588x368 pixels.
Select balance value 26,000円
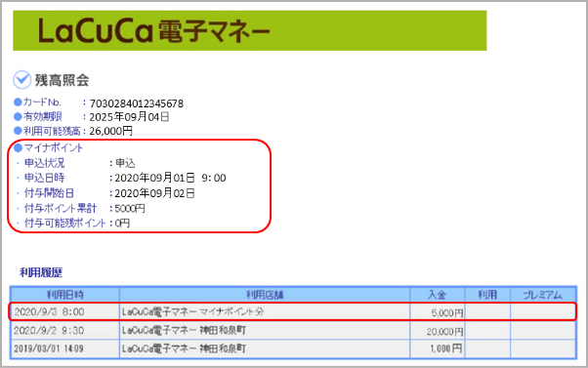pos(111,131)
